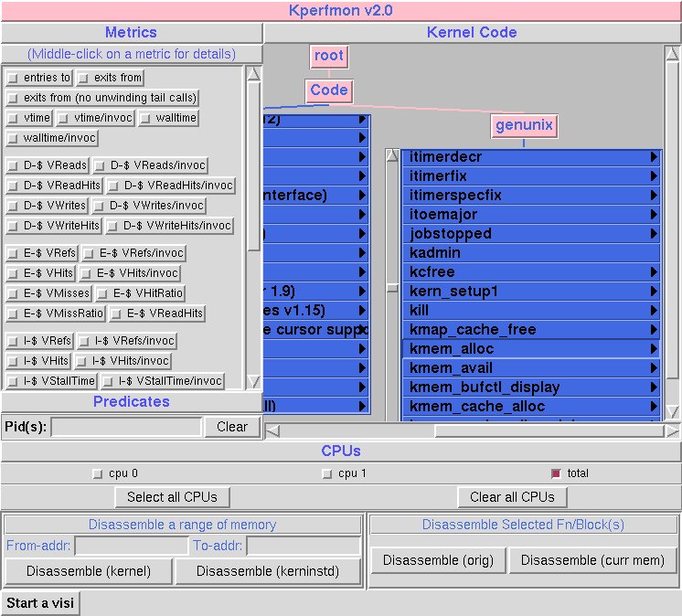The image size is (682, 616).
Task: Click Kernel Code scroll-up arrow
Action: 673,54
